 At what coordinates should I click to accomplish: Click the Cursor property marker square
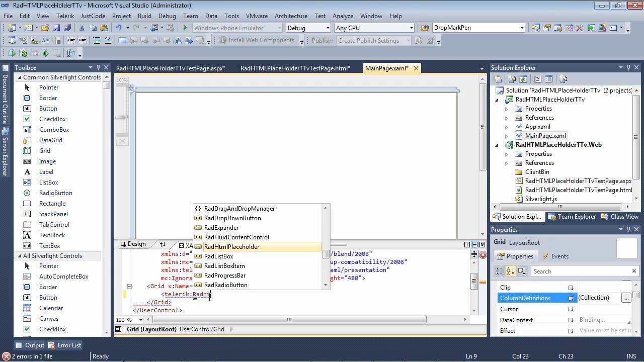[x=571, y=309]
